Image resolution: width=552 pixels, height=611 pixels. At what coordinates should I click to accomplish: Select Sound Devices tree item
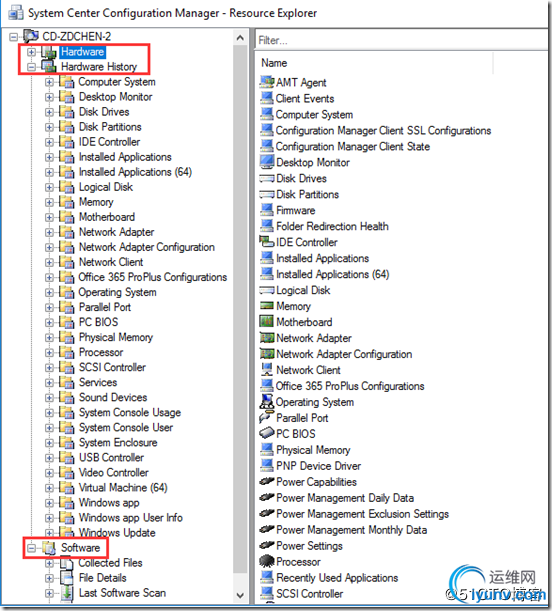point(113,397)
